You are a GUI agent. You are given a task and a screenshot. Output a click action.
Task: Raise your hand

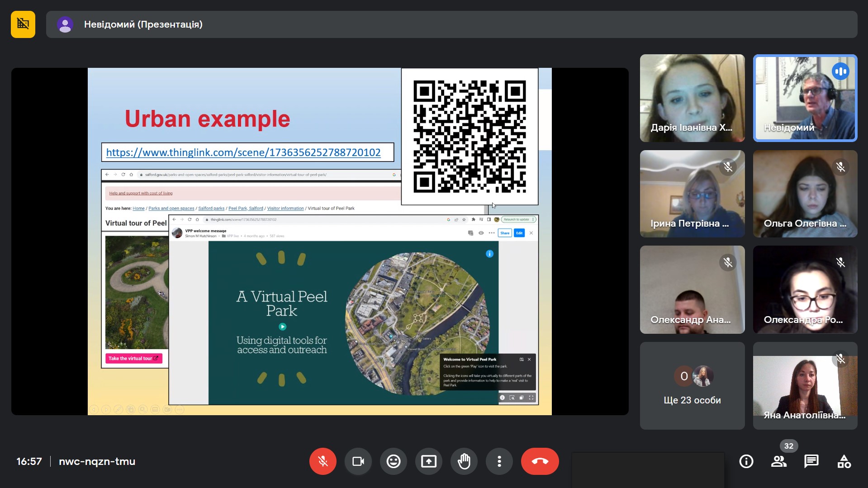pyautogui.click(x=464, y=461)
